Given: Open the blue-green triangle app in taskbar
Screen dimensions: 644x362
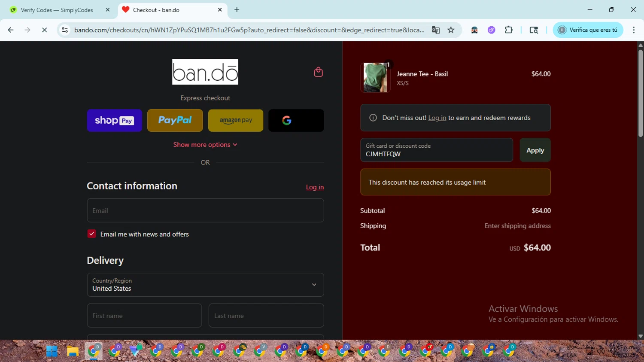Looking at the screenshot, I should pos(136,351).
